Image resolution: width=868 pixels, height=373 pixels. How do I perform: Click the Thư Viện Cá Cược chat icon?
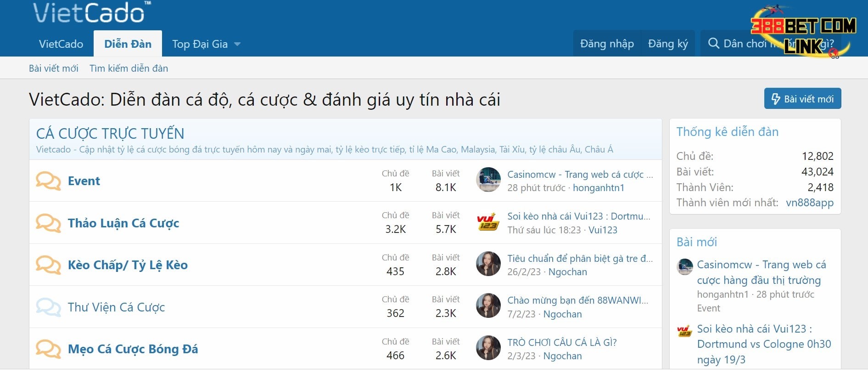[48, 307]
